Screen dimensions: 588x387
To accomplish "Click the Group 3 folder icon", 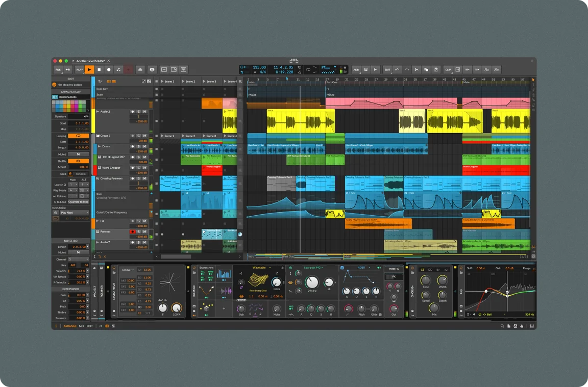I will (x=97, y=136).
